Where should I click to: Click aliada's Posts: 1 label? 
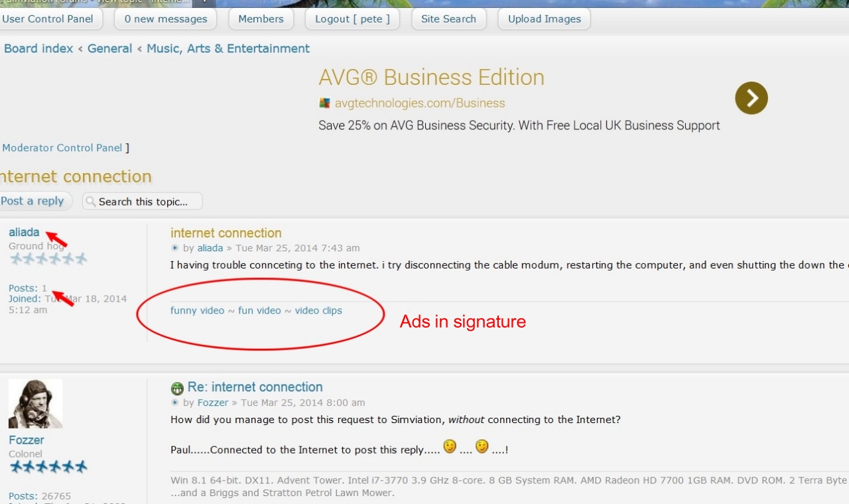tap(28, 288)
